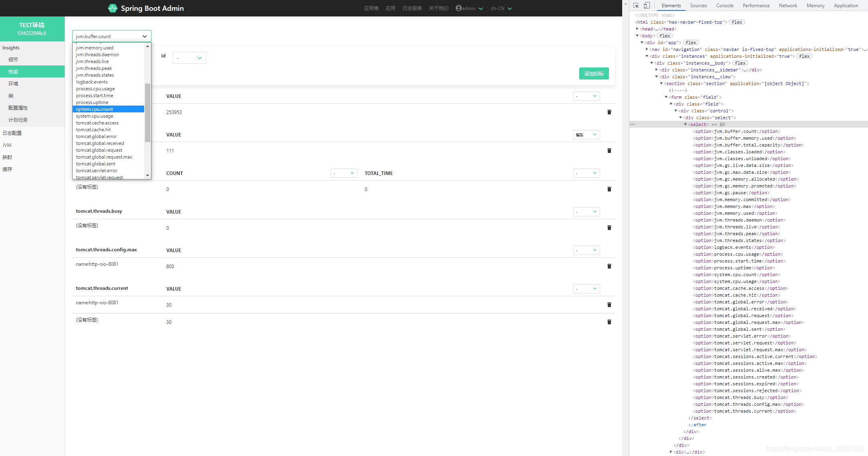Click the flex badge beside the html element

pyautogui.click(x=737, y=22)
